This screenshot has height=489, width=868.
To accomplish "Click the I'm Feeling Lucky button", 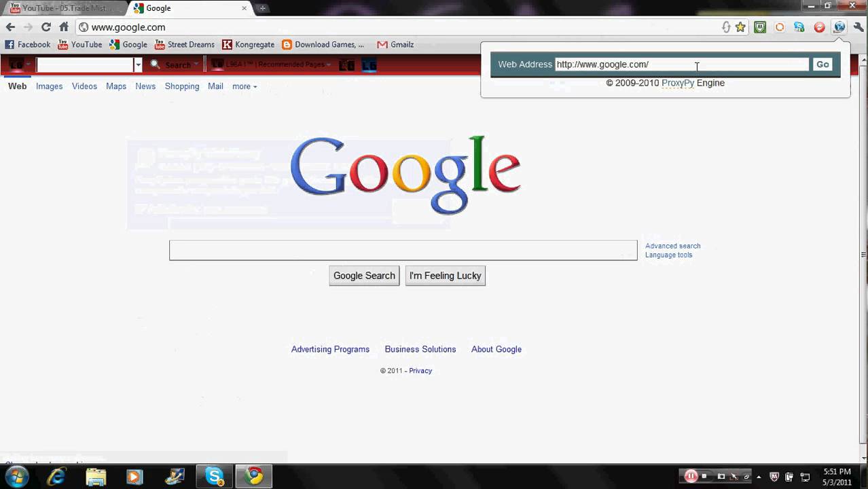I will [x=446, y=276].
